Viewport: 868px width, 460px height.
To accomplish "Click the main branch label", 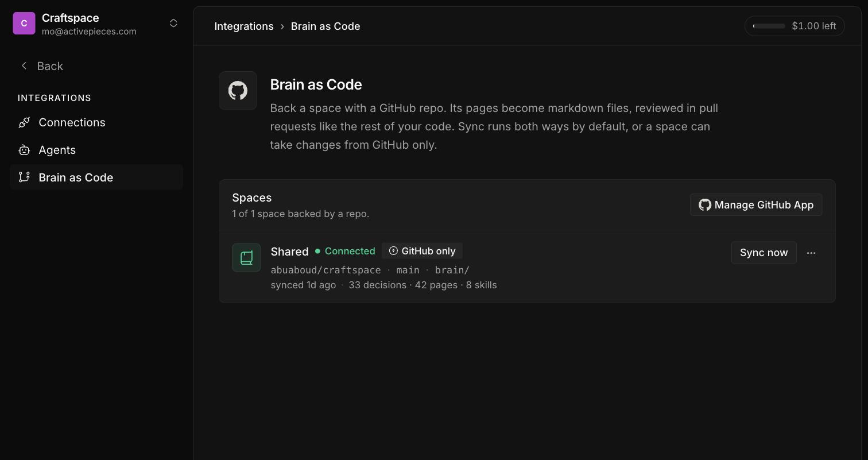I will [x=408, y=270].
